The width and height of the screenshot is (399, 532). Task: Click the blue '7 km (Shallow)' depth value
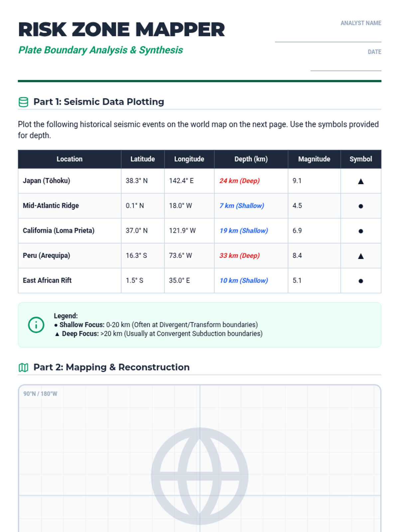242,206
